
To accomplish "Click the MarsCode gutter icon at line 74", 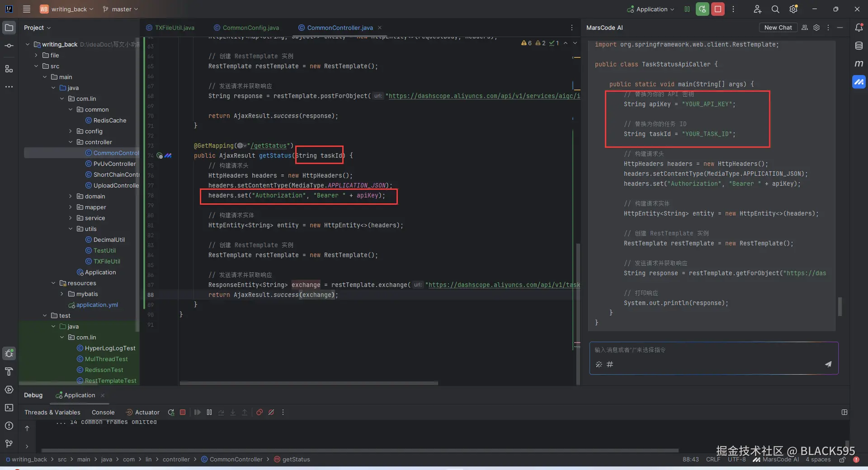I will pyautogui.click(x=168, y=155).
